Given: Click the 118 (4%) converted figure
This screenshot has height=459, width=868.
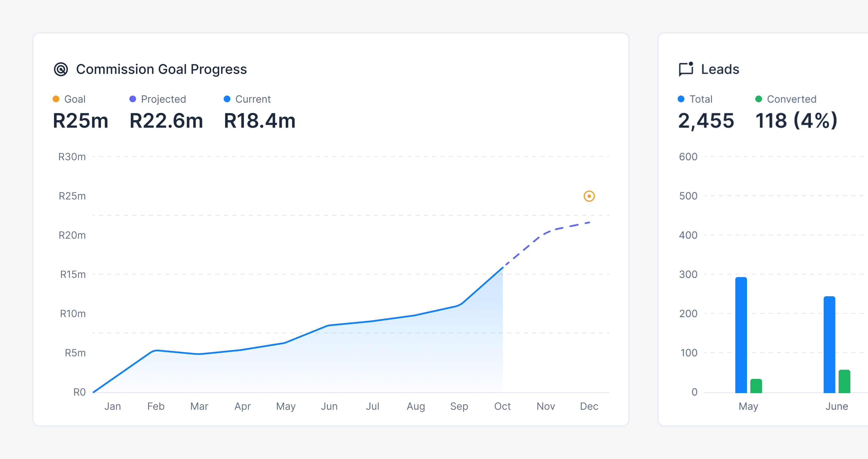Looking at the screenshot, I should (796, 121).
